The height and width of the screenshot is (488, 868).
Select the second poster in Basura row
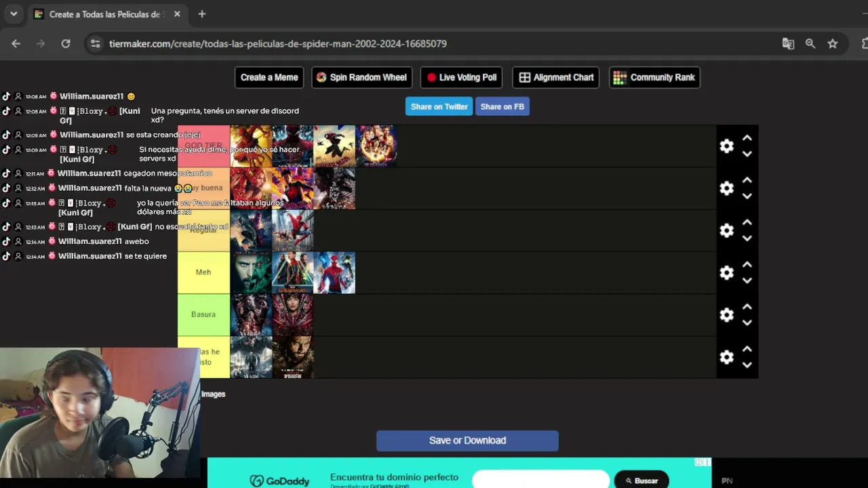(x=293, y=315)
